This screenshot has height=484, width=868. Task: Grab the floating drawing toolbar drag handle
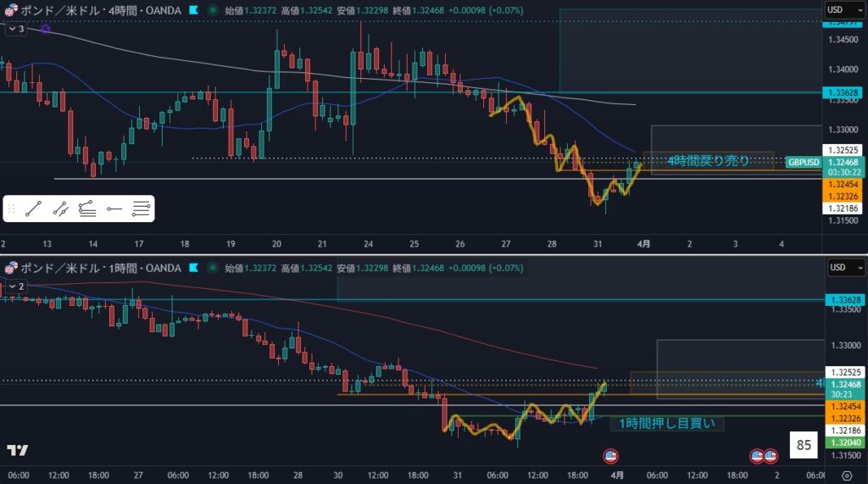click(12, 208)
